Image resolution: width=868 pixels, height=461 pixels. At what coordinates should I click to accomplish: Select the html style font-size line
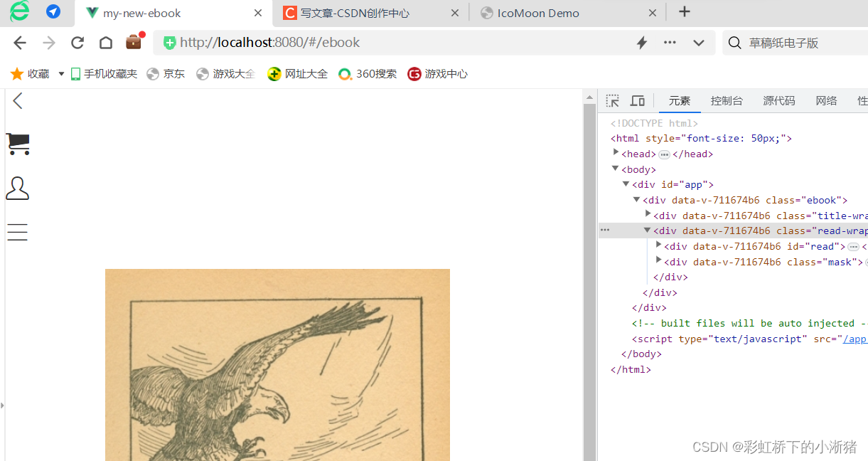pos(701,139)
